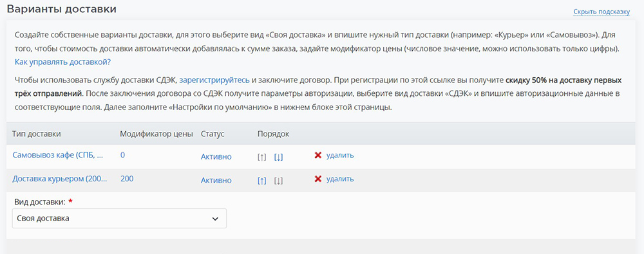The image size is (644, 254).
Task: Click удалить for Доставка курьером row
Action: [x=339, y=179]
